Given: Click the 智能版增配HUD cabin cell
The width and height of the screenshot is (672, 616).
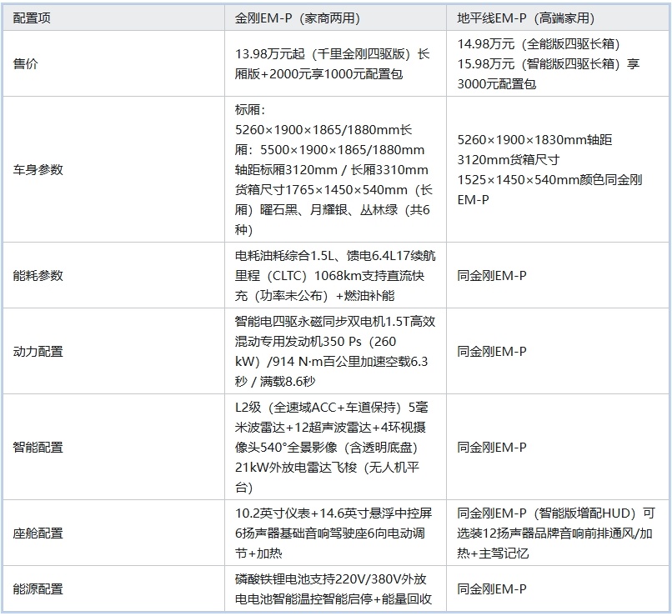Looking at the screenshot, I should click(556, 533).
